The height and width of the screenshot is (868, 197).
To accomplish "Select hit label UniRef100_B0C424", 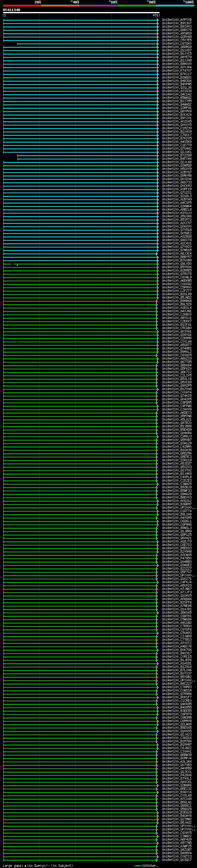I will (176, 115).
